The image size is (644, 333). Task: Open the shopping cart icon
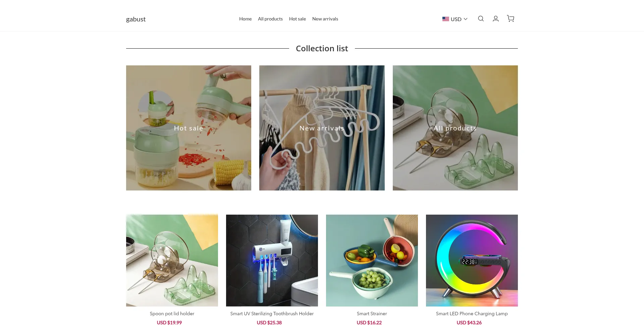(x=511, y=19)
